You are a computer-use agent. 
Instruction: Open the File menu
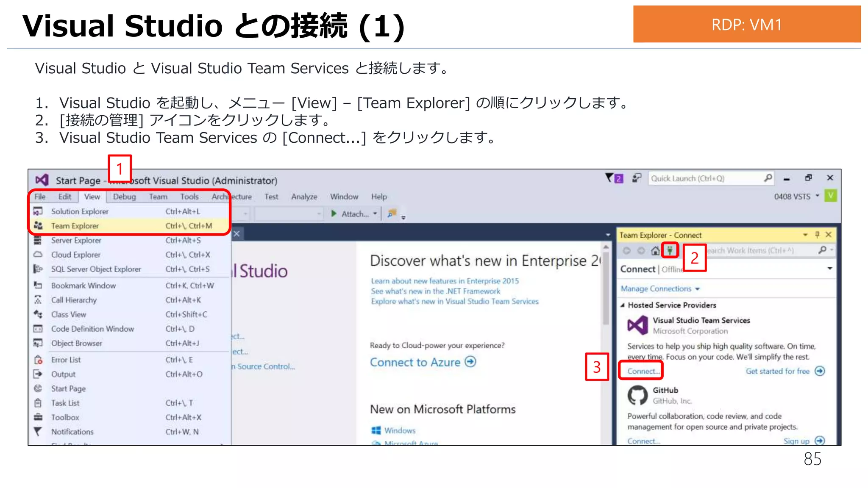tap(40, 197)
